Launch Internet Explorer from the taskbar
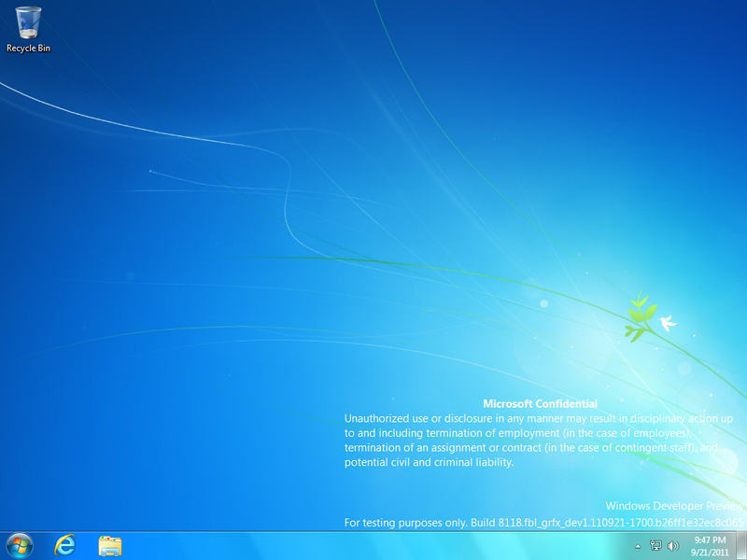This screenshot has height=560, width=747. (63, 546)
